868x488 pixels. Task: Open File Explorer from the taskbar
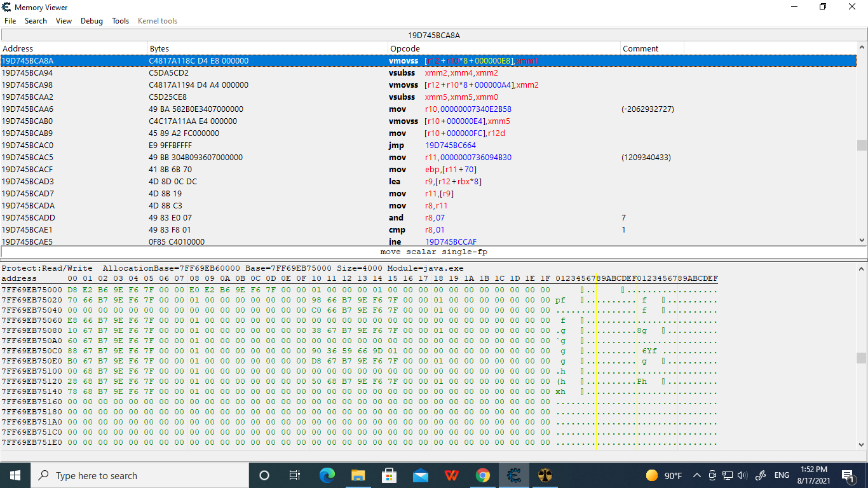pyautogui.click(x=358, y=475)
